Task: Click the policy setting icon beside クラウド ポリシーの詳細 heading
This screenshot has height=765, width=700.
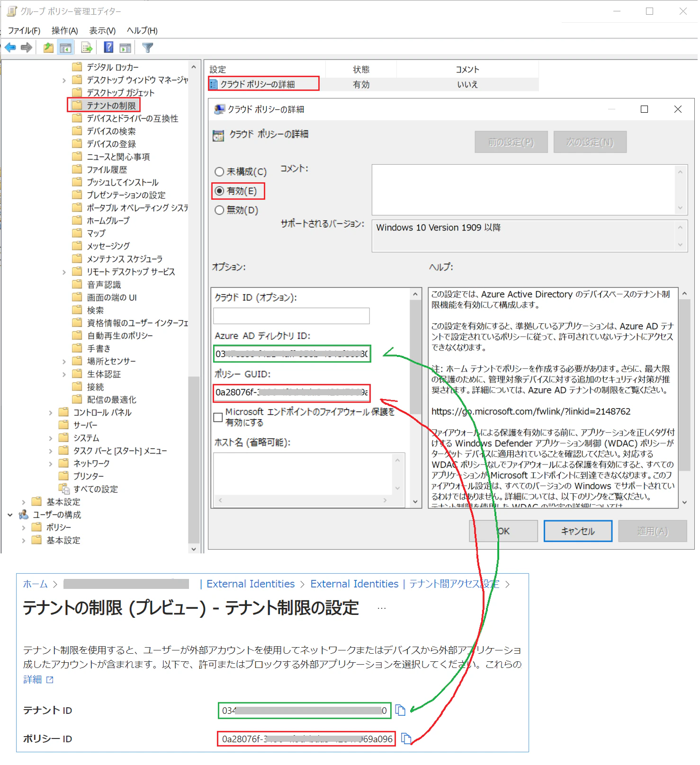Action: (218, 135)
